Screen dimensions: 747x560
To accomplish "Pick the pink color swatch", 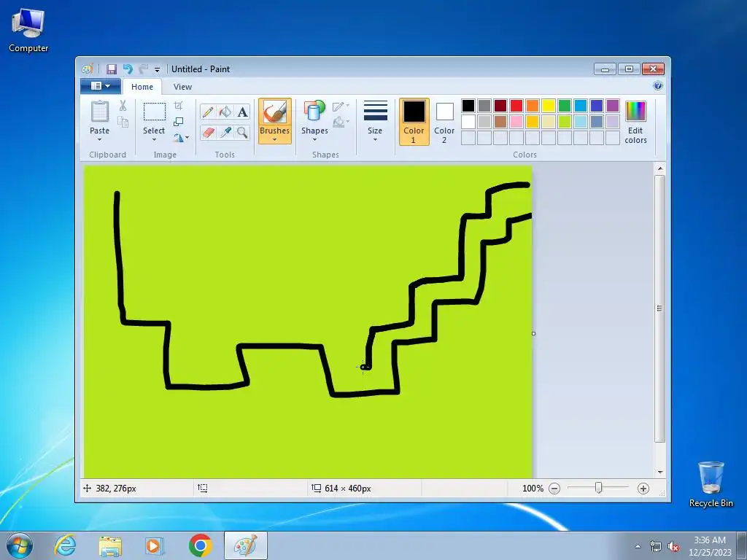I will pyautogui.click(x=516, y=122).
